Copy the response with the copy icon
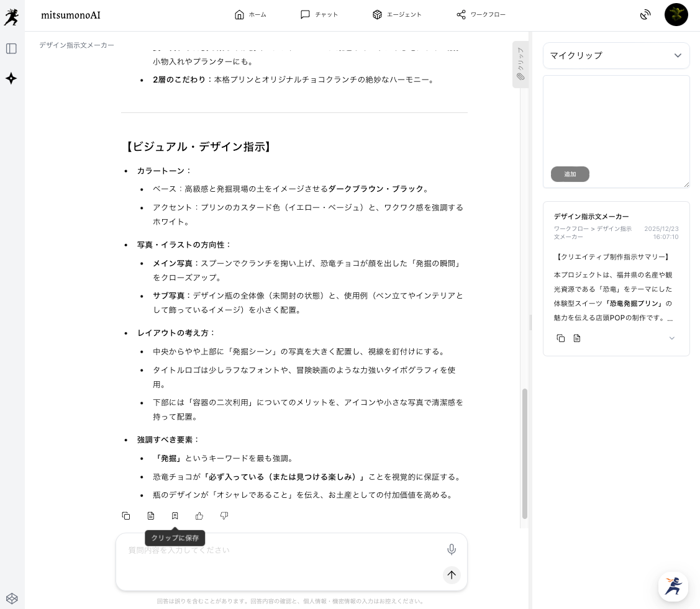Image resolution: width=700 pixels, height=609 pixels. pos(126,516)
